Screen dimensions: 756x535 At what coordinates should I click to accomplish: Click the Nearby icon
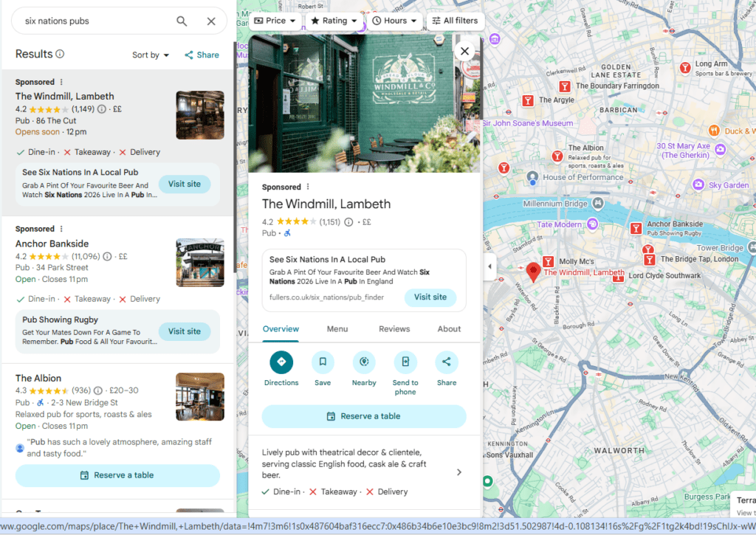coord(363,362)
